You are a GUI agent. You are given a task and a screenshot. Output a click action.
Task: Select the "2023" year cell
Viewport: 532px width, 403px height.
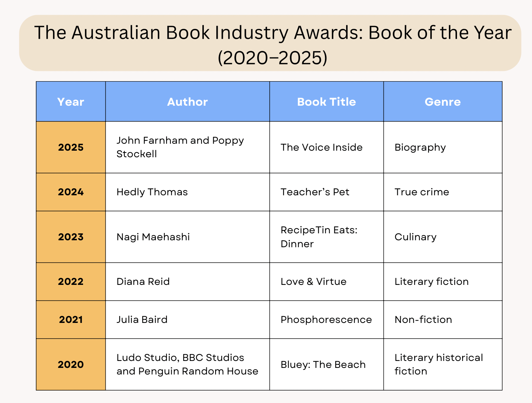tap(71, 237)
